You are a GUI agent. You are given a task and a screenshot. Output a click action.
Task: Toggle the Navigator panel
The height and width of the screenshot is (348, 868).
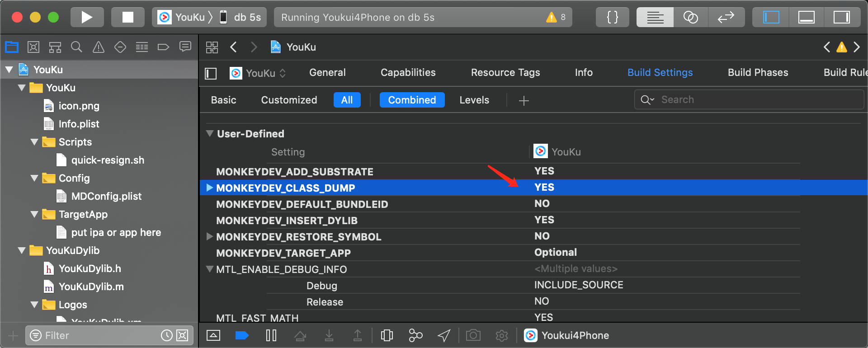[x=771, y=17]
